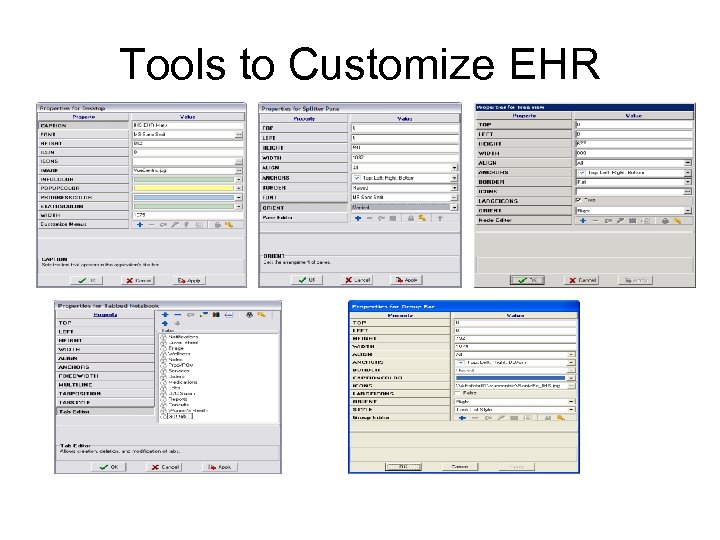Click OK in the Tree View properties dialog
720x540 pixels.
click(x=527, y=280)
